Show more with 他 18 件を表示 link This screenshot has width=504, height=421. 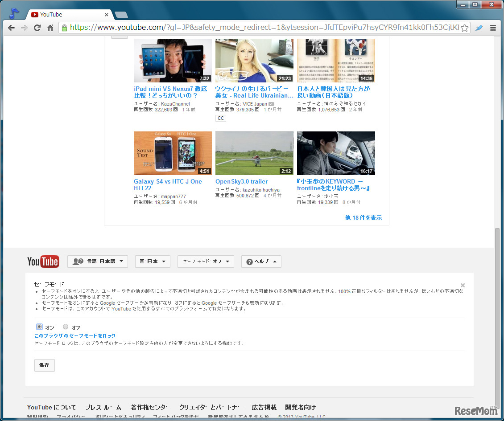tap(363, 218)
